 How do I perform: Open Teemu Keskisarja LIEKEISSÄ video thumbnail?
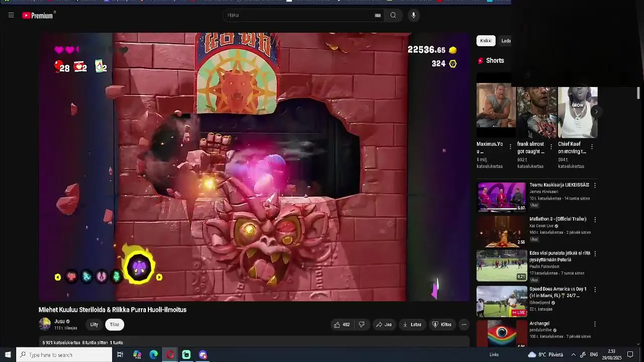(x=502, y=197)
